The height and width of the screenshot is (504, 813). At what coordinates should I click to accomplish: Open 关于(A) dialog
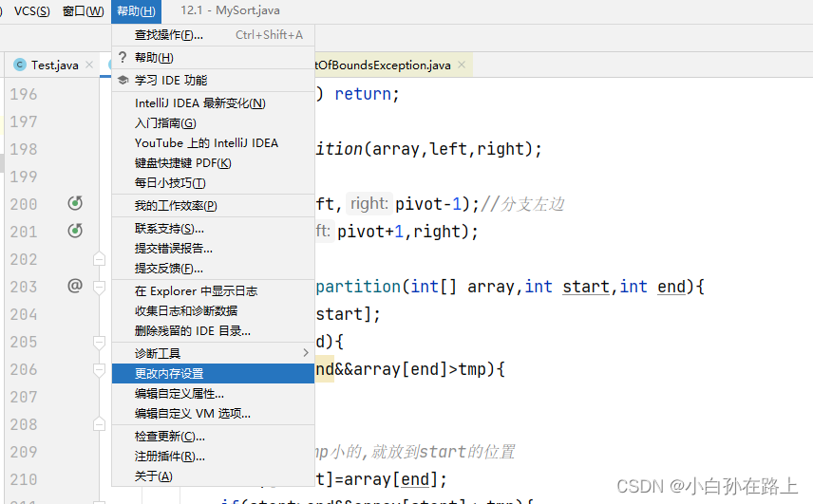pos(213,476)
